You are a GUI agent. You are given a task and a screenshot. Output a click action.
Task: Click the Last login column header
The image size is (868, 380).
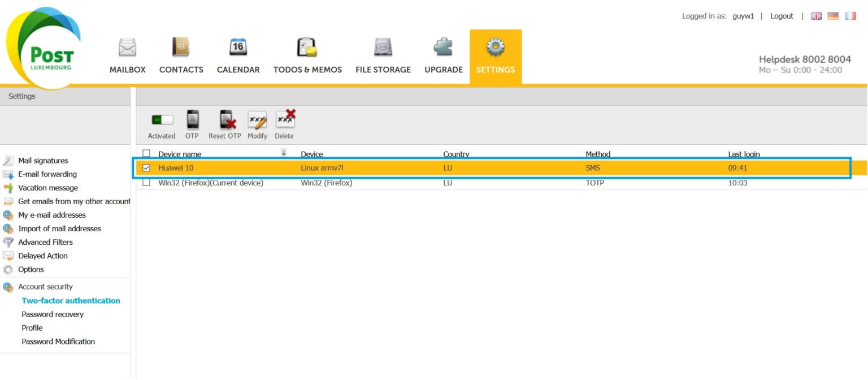[744, 154]
